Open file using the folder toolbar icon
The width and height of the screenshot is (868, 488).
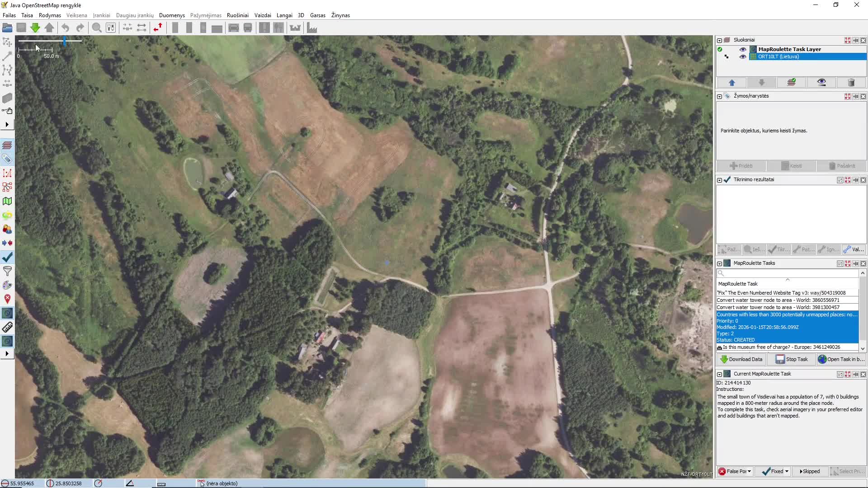[7, 28]
